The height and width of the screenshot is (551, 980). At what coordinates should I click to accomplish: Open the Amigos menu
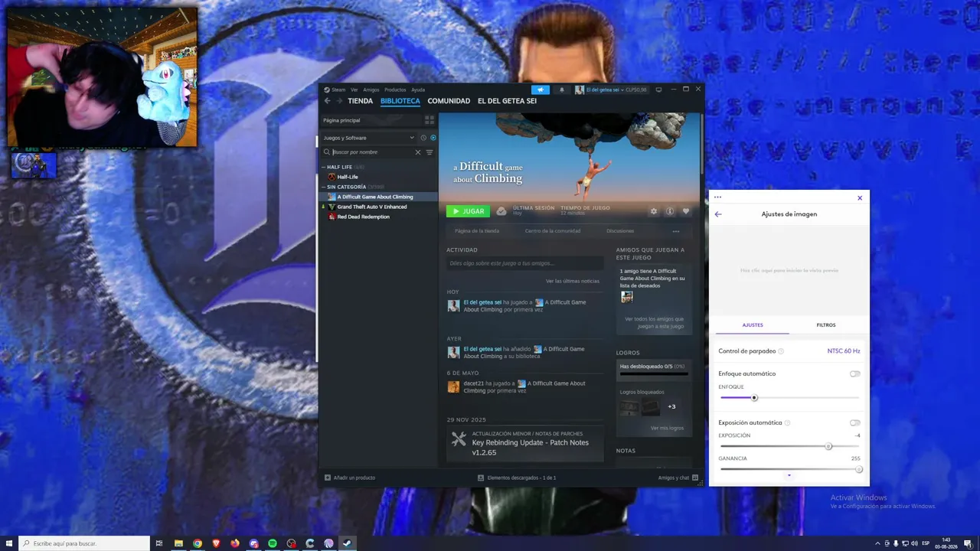[371, 90]
